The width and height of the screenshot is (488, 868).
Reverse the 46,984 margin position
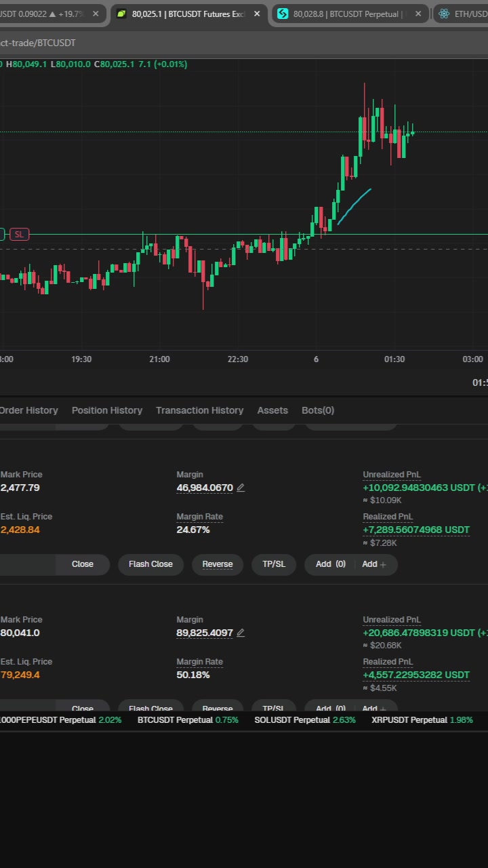(x=218, y=564)
